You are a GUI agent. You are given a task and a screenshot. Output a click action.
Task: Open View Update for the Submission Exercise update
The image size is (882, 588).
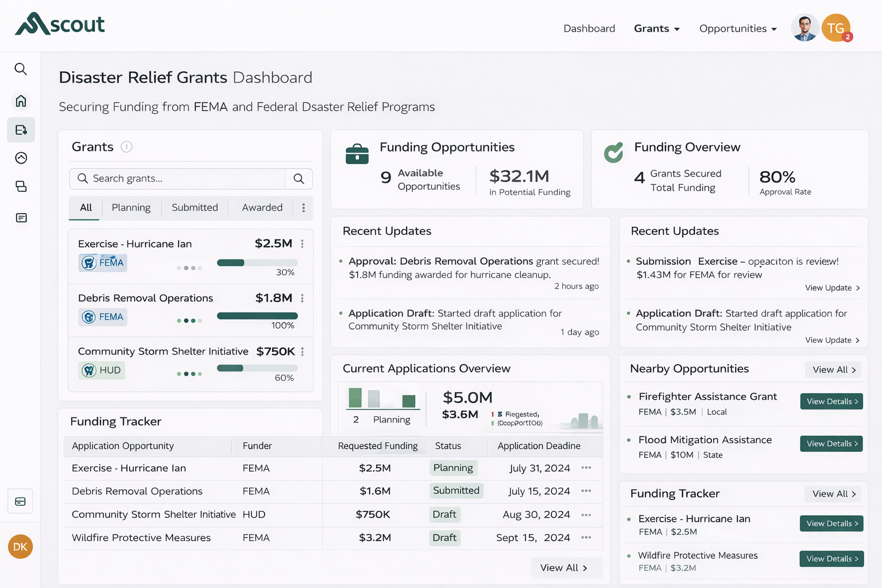(832, 288)
